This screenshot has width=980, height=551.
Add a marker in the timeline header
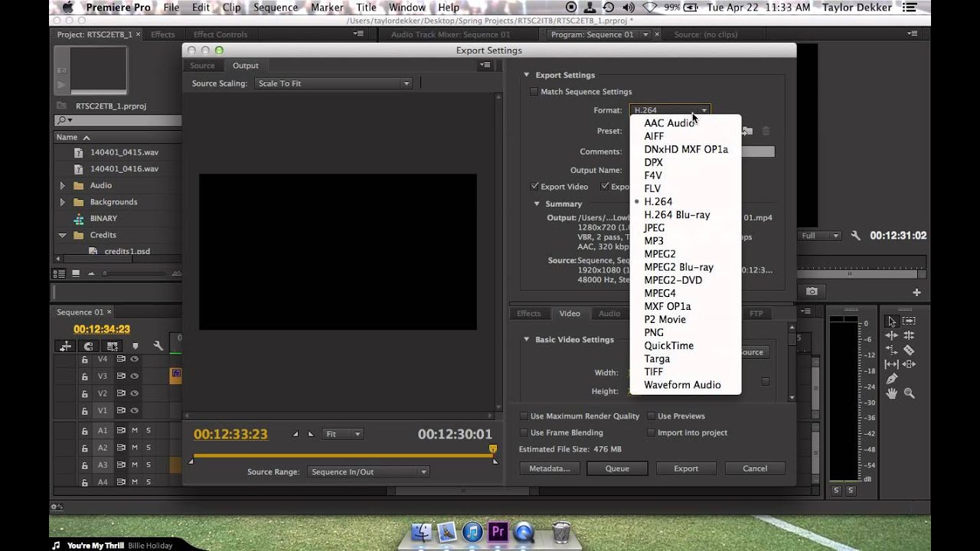[136, 346]
